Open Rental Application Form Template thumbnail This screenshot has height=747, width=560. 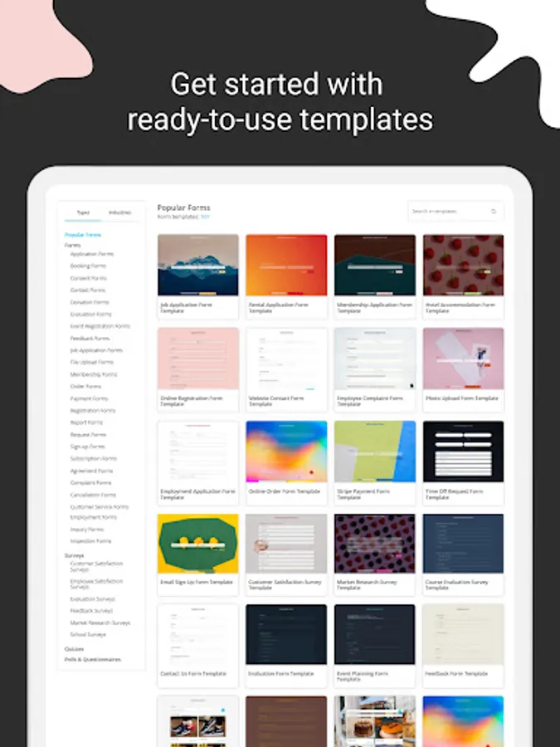pos(286,265)
